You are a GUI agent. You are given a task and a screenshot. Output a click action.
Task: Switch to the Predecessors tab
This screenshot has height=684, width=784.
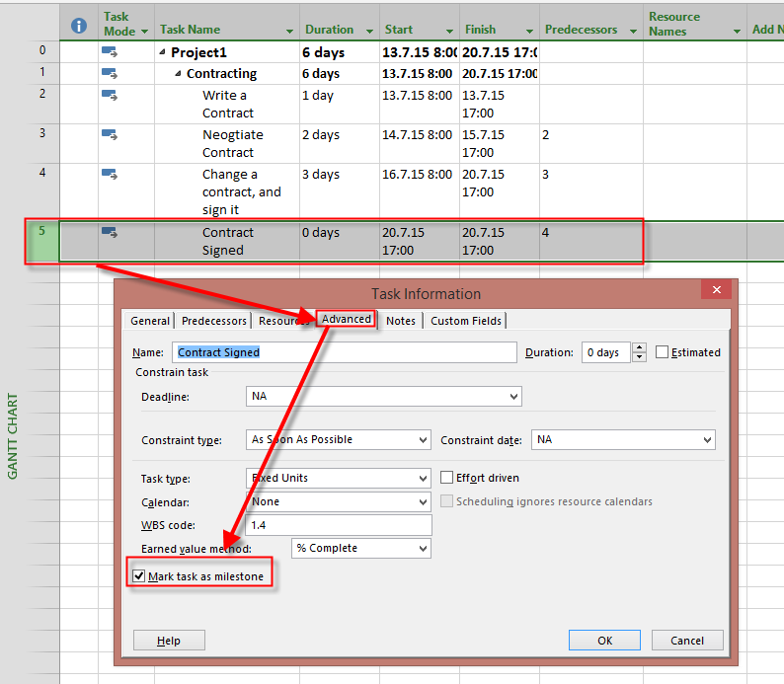pos(214,321)
